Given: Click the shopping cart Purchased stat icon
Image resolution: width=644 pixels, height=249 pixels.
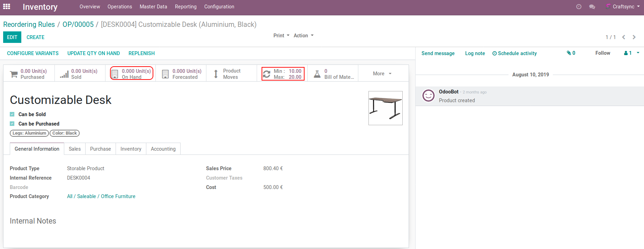Looking at the screenshot, I should 14,74.
